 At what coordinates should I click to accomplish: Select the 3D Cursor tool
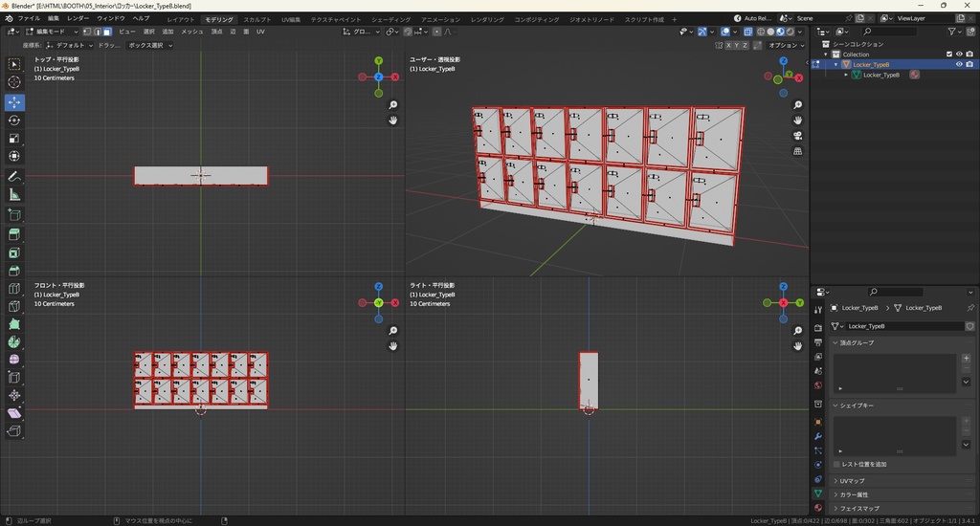14,82
